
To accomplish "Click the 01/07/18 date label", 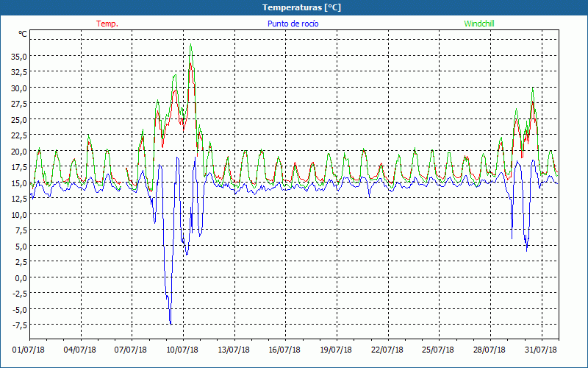I will 29,350.
